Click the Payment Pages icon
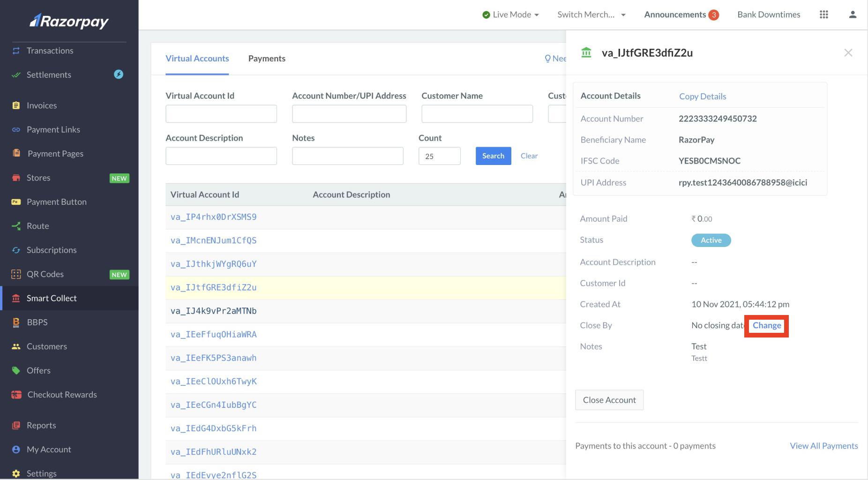Viewport: 868px width, 480px height. 16,153
